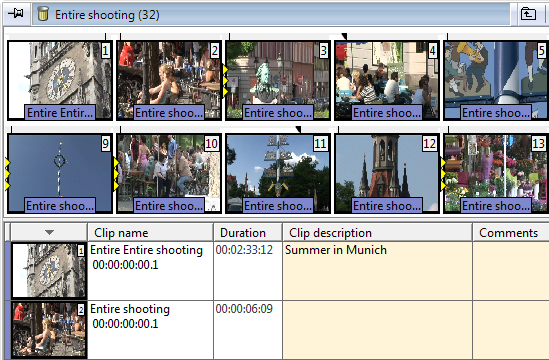The width and height of the screenshot is (549, 360).
Task: Click the empty description cell of clip 2
Action: pyautogui.click(x=377, y=330)
